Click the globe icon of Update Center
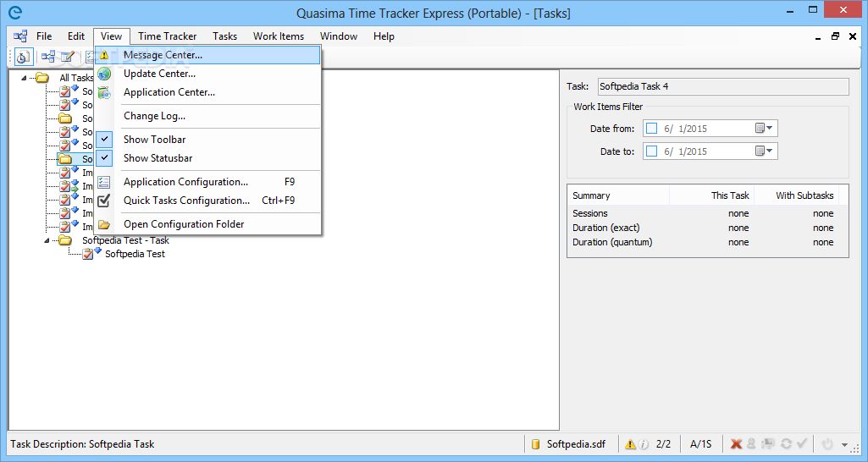The image size is (868, 462). pos(104,74)
